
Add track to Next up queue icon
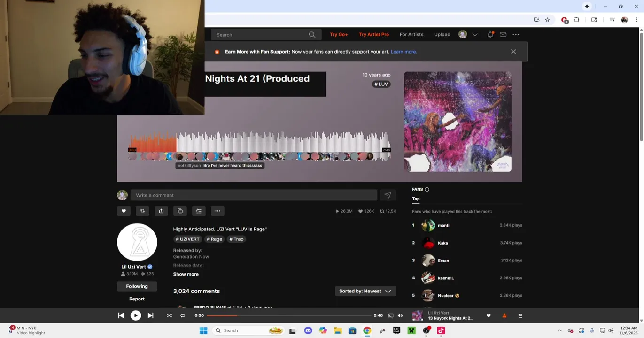tap(199, 211)
